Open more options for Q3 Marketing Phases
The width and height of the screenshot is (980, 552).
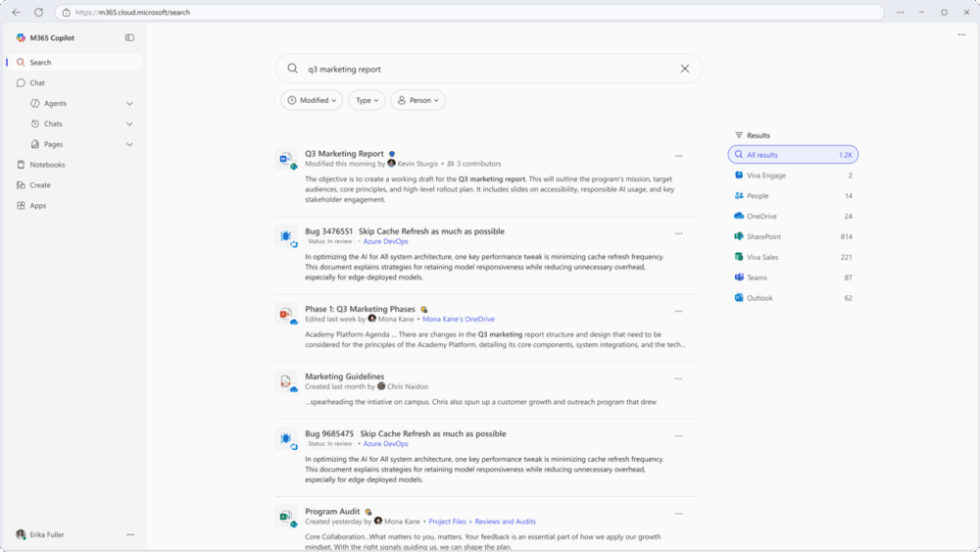click(679, 311)
